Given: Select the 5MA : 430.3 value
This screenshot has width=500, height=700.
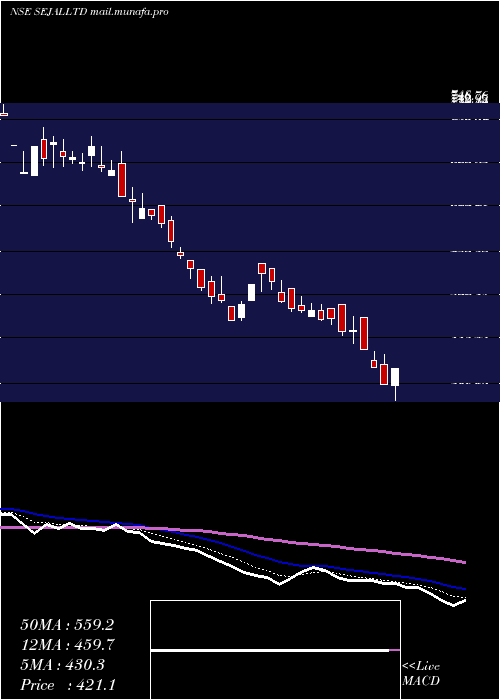Looking at the screenshot, I should 62,665.
